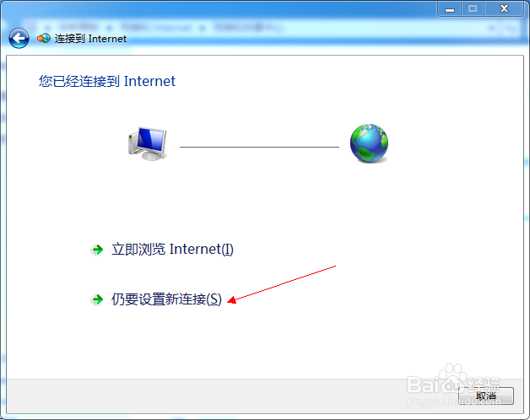Click the 您已经连接到 Internet heading
530x420 pixels.
[x=107, y=81]
